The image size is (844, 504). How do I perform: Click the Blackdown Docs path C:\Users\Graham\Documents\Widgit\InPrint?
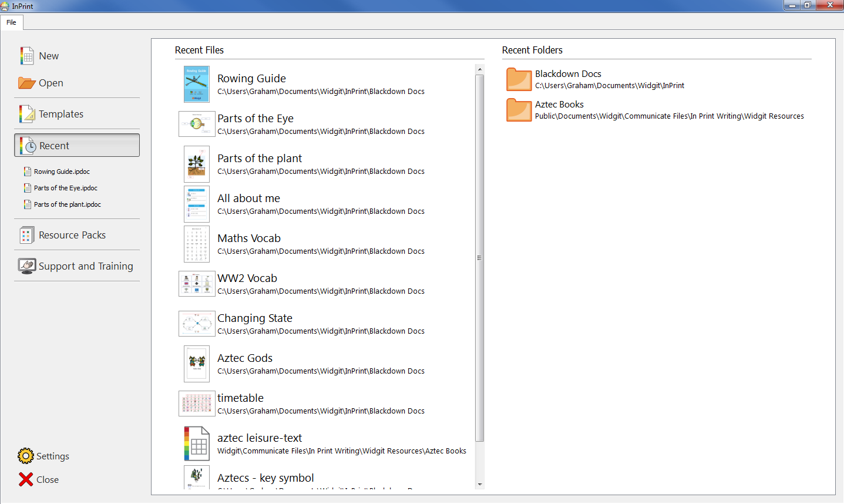610,86
